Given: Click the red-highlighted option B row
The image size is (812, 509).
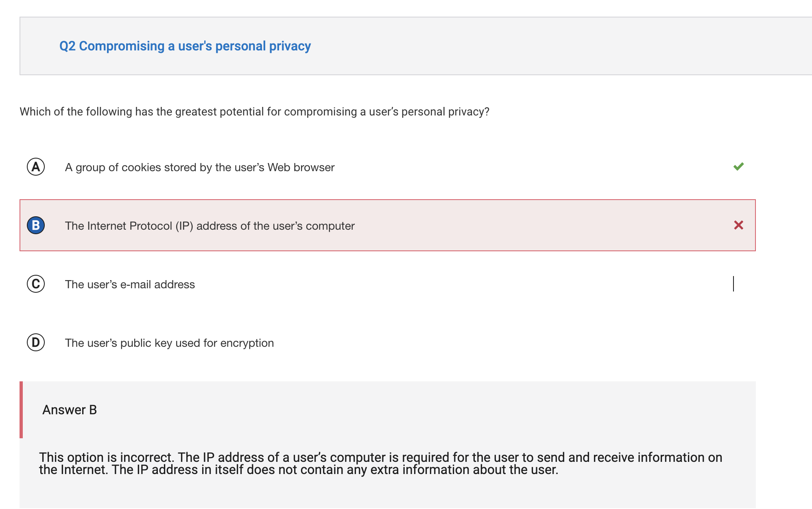Looking at the screenshot, I should pos(388,225).
